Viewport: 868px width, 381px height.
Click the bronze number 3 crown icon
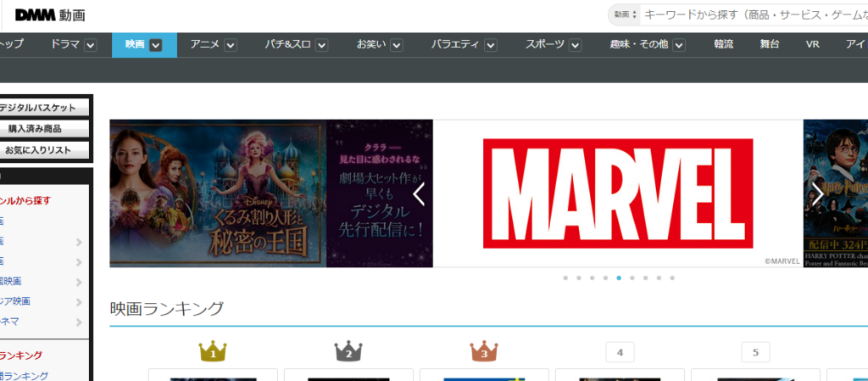pos(484,350)
